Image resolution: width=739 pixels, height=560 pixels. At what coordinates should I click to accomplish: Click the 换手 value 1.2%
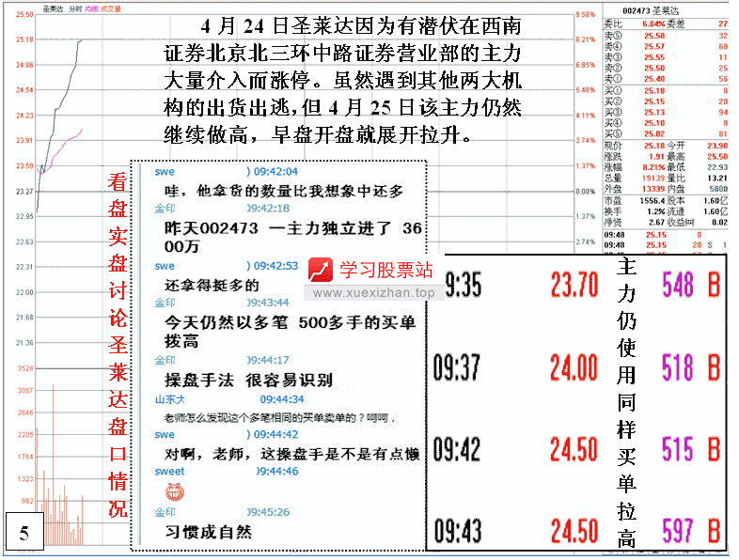coord(656,212)
